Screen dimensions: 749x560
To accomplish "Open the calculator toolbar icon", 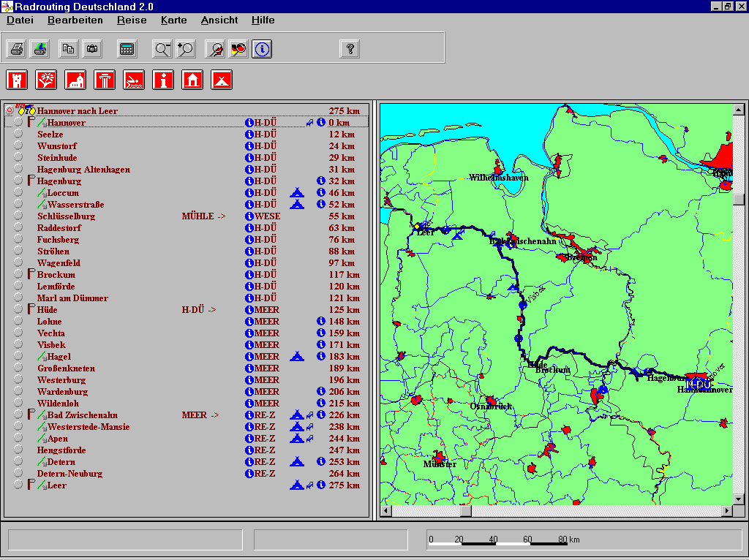I will pos(127,49).
